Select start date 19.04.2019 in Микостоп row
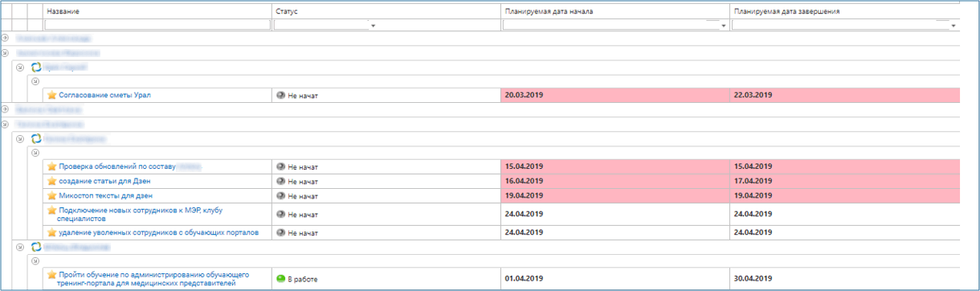 tap(615, 195)
